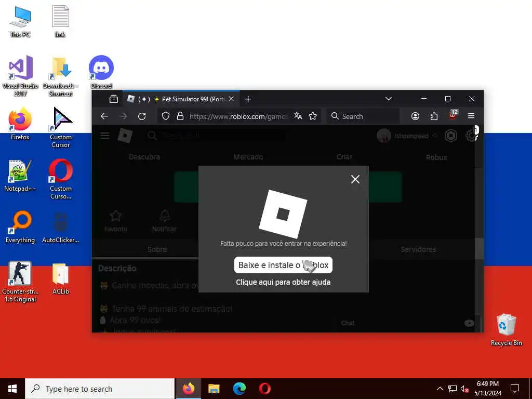Toggle the Favorito star
Viewport: 532px width, 399px height.
pos(116,220)
